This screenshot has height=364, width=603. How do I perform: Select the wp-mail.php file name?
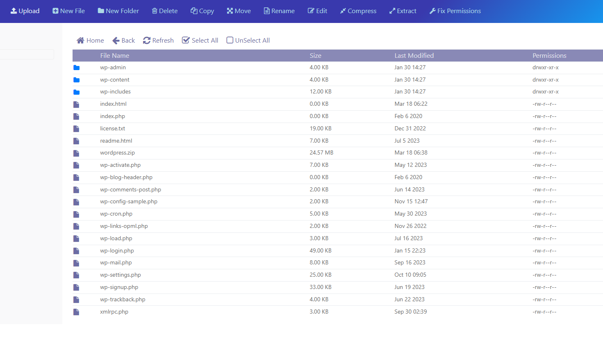tap(116, 262)
